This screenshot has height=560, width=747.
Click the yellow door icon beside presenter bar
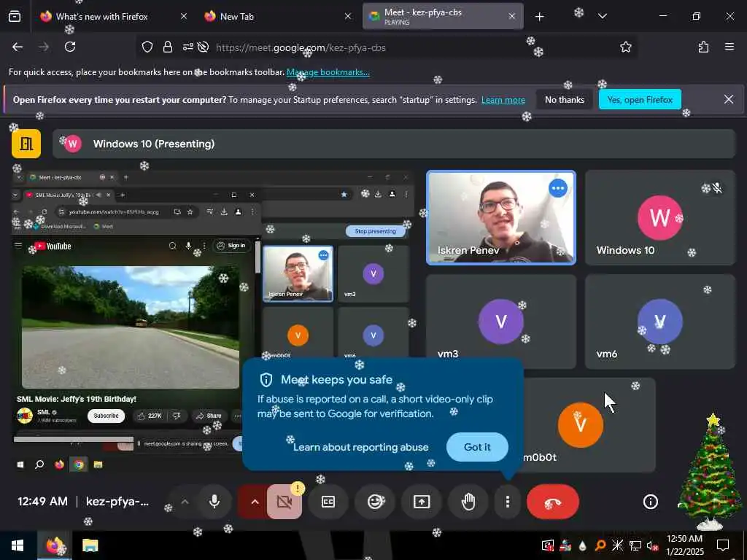click(26, 144)
